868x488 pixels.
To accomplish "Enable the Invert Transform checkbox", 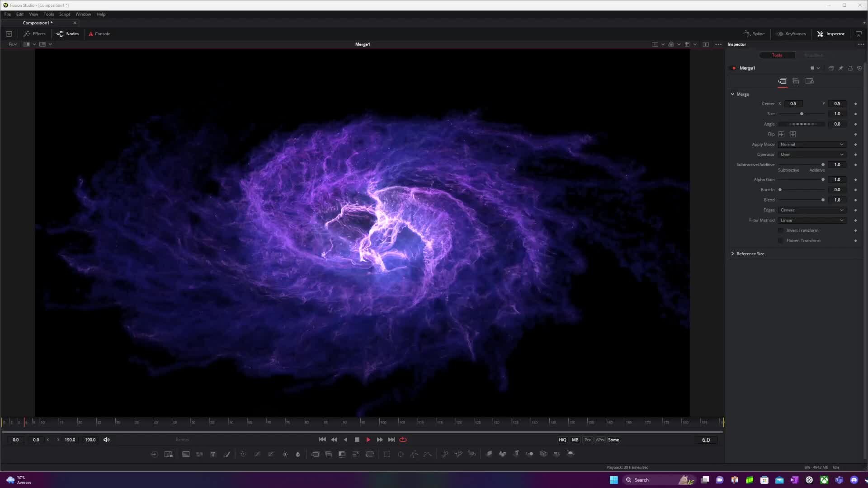I will [781, 230].
